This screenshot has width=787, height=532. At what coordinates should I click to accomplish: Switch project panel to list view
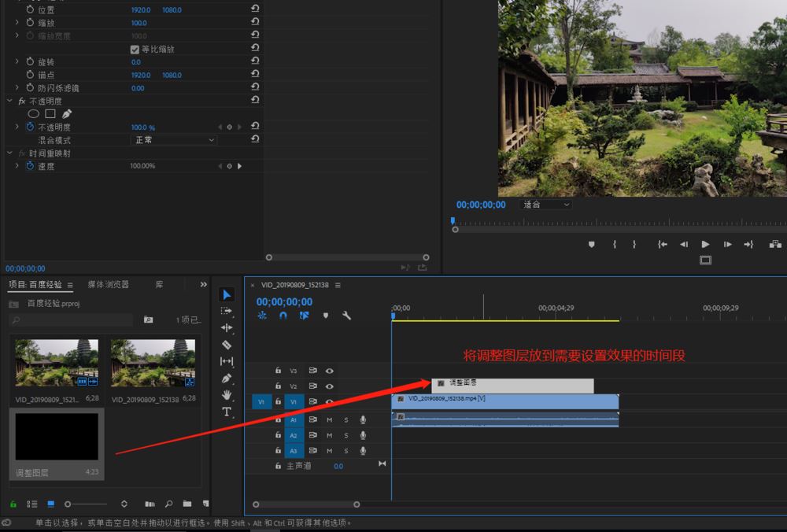(32, 504)
